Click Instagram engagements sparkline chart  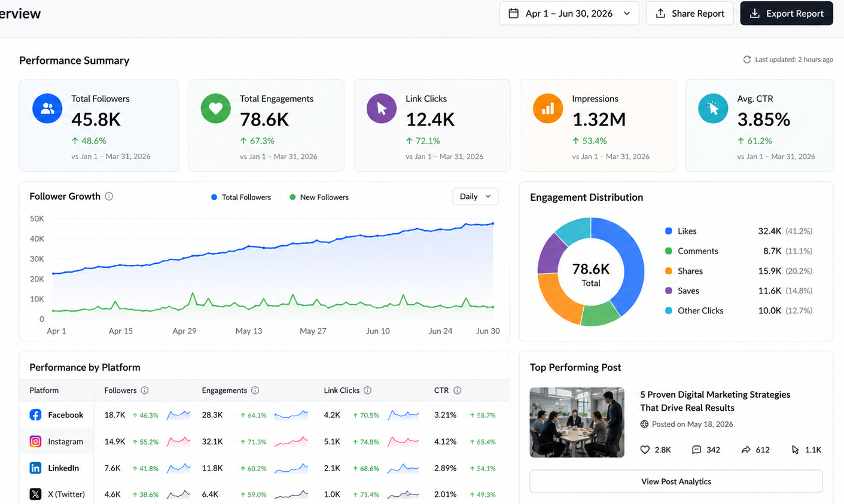coord(291,442)
